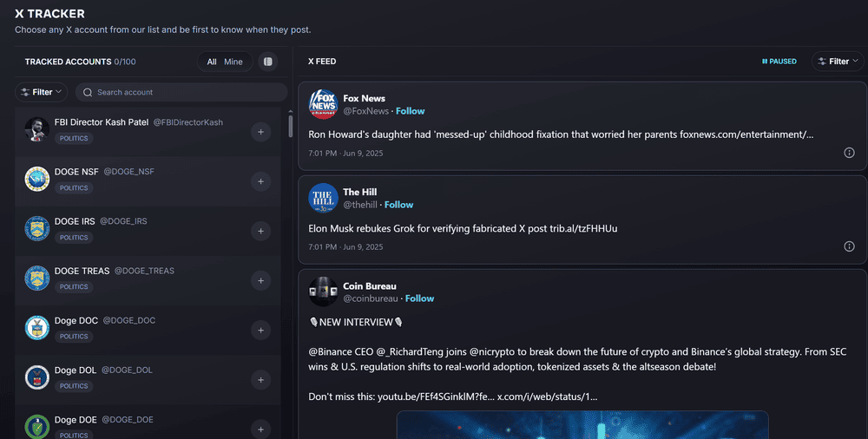
Task: Open the Coin Bureau profile avatar
Action: 323,292
